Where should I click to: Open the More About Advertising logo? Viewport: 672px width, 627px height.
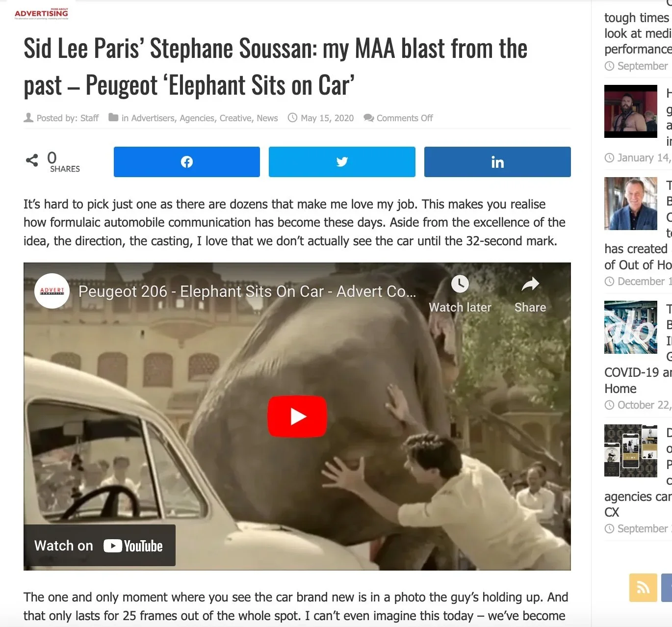[42, 14]
